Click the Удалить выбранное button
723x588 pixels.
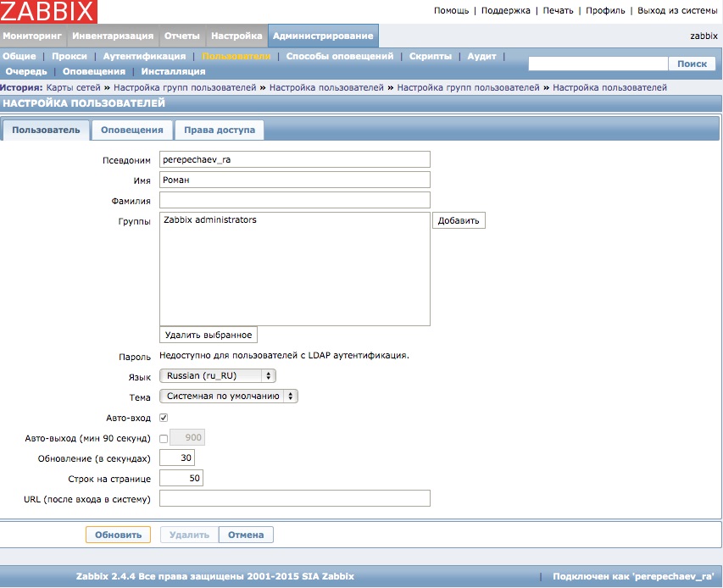point(208,335)
